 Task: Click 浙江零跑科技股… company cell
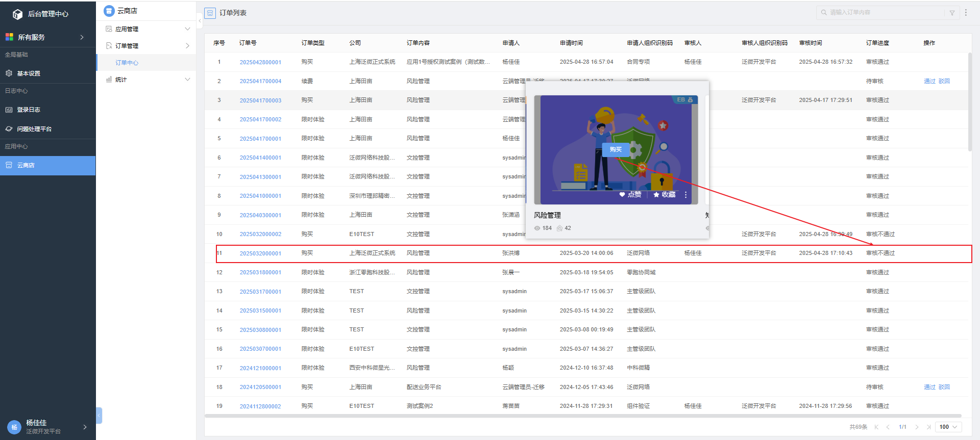click(372, 272)
